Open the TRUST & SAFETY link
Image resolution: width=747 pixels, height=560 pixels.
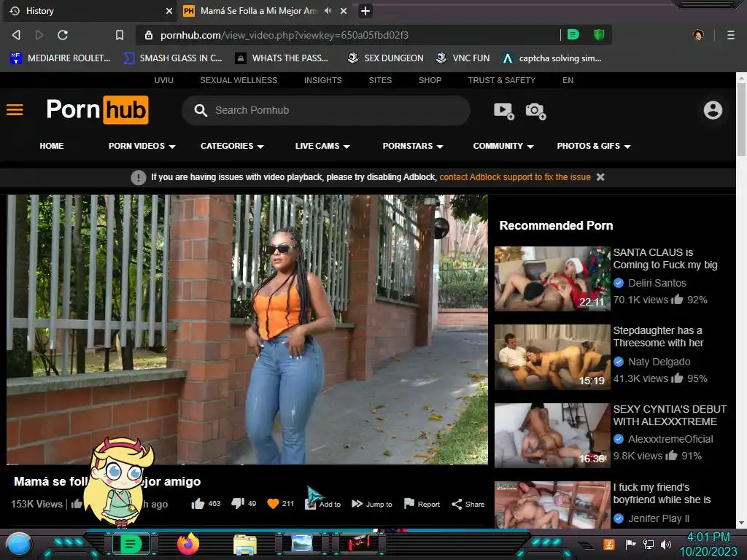[x=502, y=80]
